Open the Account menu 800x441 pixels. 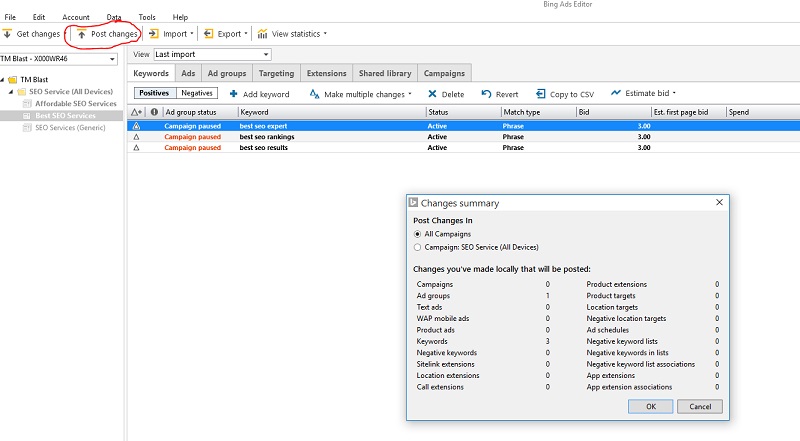(76, 17)
